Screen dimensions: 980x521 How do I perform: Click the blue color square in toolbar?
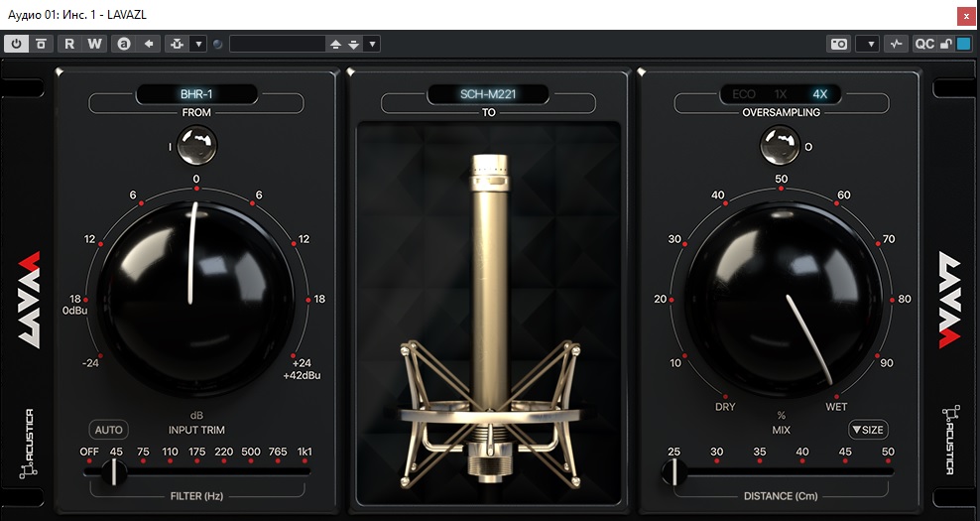click(963, 44)
